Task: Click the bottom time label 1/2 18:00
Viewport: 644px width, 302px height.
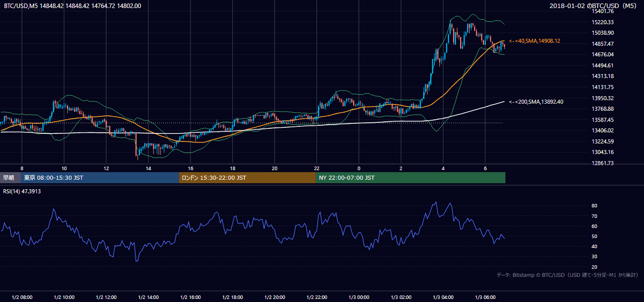Action: (x=232, y=297)
